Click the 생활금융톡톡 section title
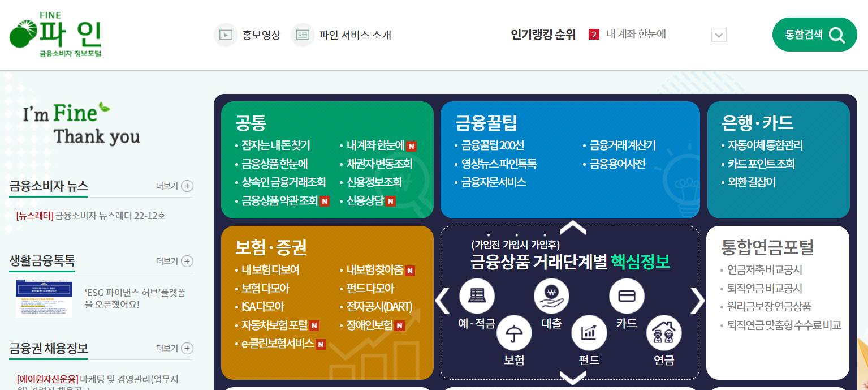 click(42, 261)
